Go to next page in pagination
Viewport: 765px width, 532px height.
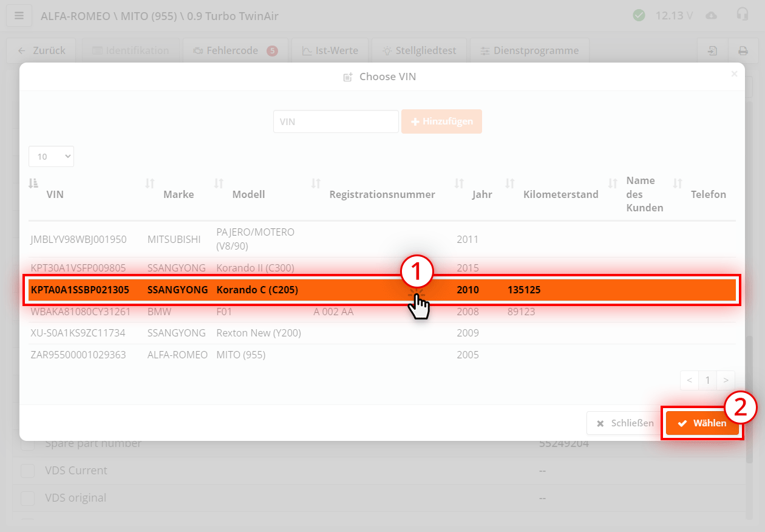coord(726,380)
